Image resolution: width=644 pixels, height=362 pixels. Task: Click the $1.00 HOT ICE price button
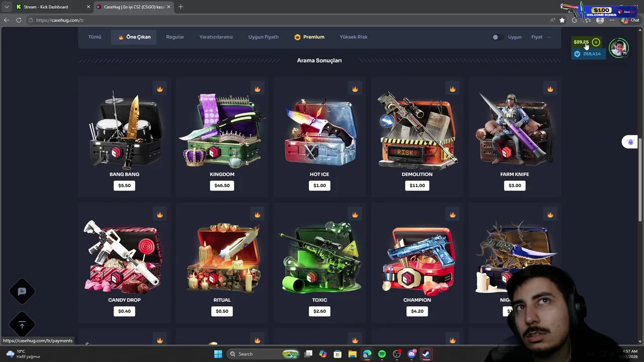(319, 186)
